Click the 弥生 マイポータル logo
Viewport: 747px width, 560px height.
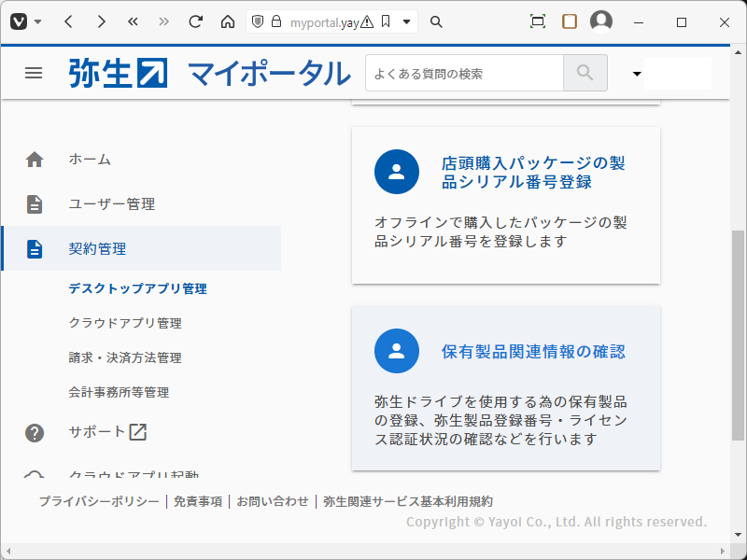tap(210, 74)
